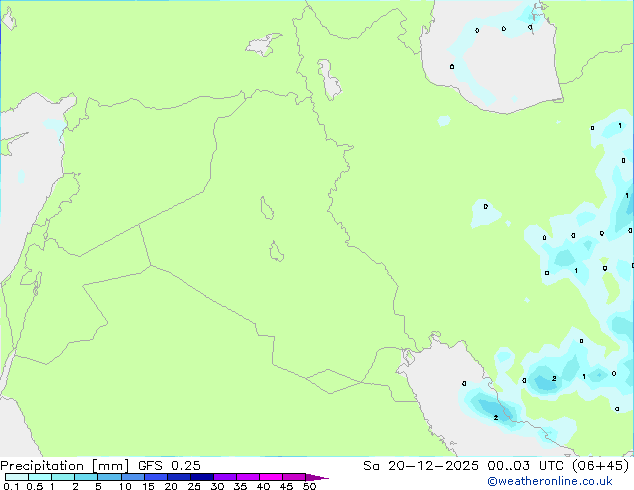Open the weatheronline.co.uk copyright link
This screenshot has height=490, width=634.
(x=550, y=481)
